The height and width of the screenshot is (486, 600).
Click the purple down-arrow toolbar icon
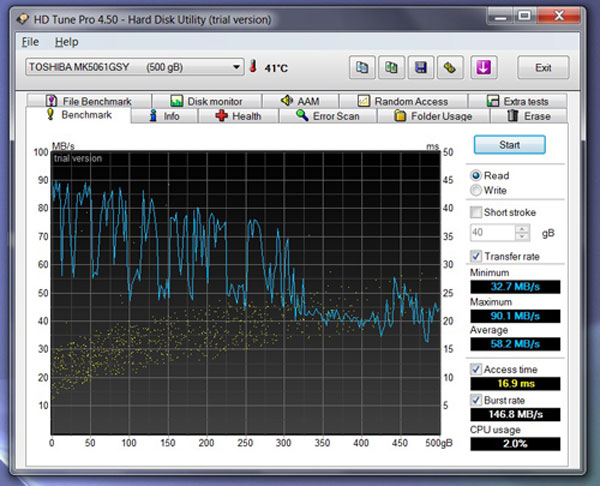pos(482,67)
